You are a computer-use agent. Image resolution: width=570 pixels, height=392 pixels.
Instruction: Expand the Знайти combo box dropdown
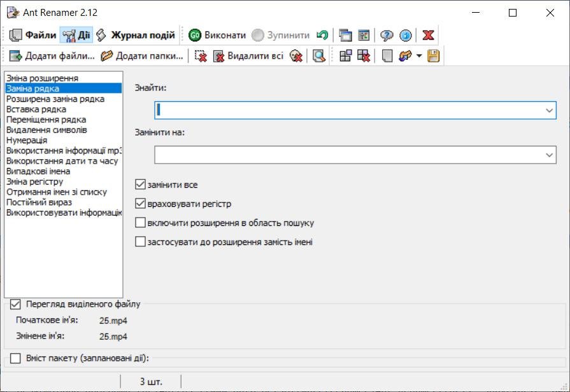coord(549,110)
